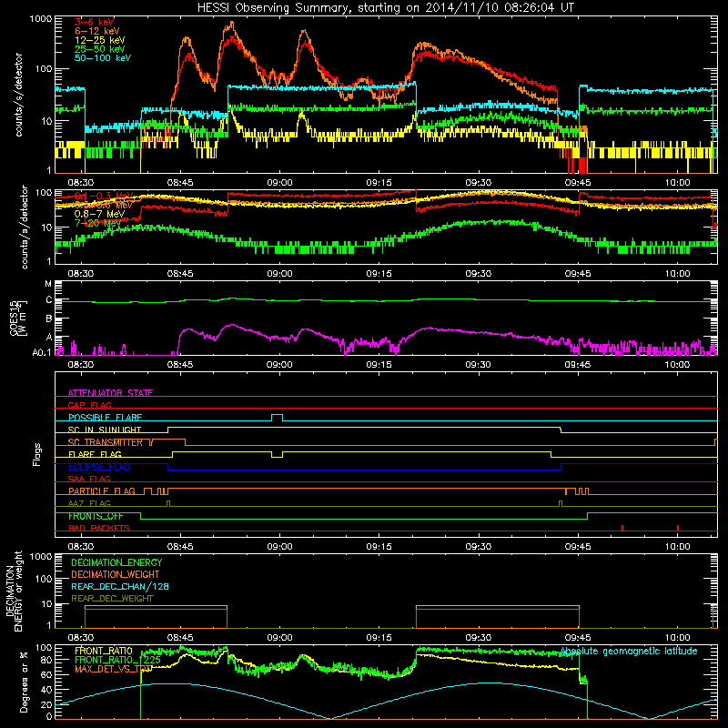
Task: Click the REAR_DEC_CHAN/128 legend label
Action: (x=120, y=587)
